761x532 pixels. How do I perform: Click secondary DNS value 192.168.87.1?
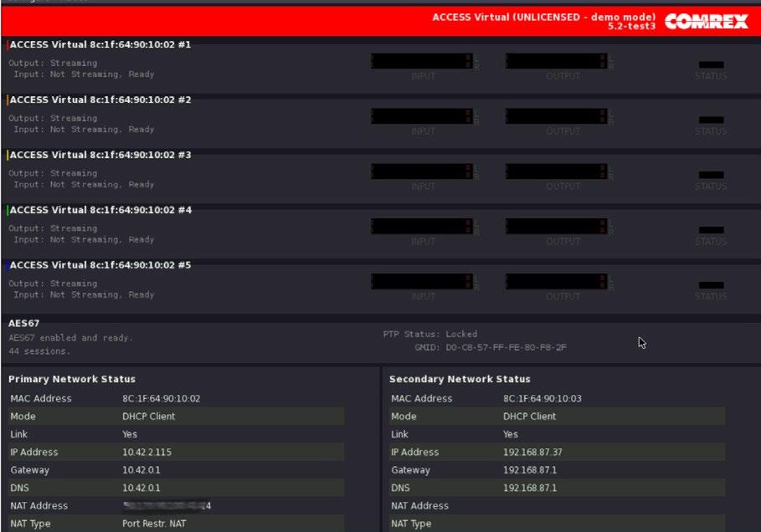(x=530, y=489)
